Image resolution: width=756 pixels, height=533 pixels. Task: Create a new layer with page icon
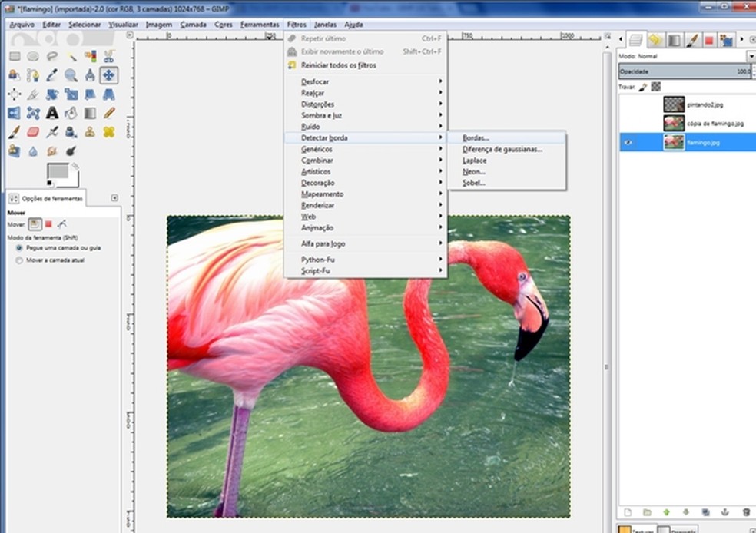627,511
